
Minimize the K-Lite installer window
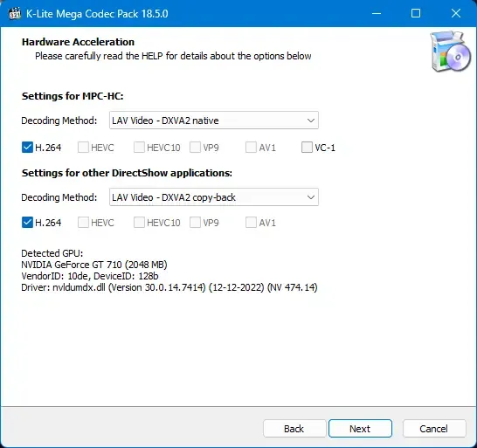tap(377, 13)
